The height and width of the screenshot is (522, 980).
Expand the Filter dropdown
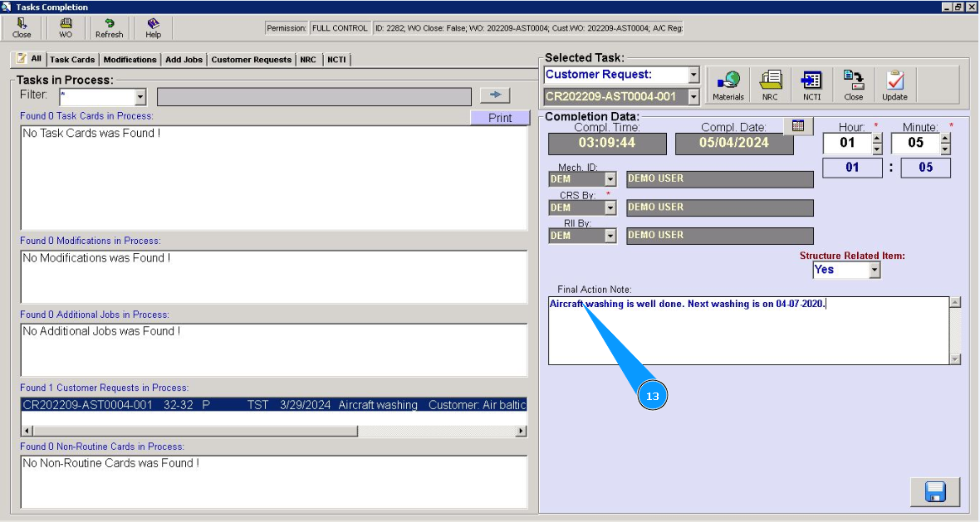pos(140,97)
